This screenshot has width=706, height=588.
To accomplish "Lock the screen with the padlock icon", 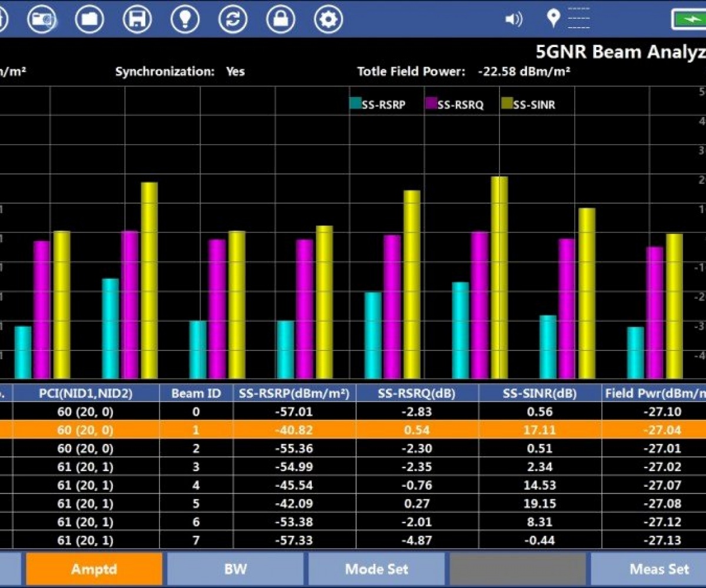I will [281, 19].
